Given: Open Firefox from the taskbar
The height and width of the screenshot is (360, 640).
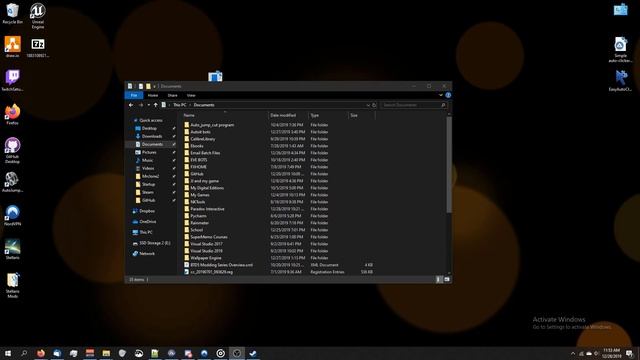Looking at the screenshot, I should (41, 353).
